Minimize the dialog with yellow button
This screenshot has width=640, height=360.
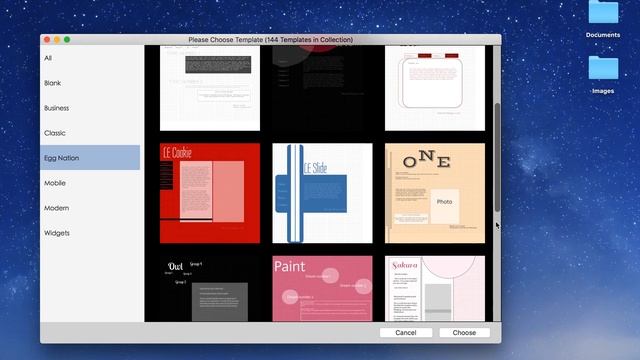point(57,40)
